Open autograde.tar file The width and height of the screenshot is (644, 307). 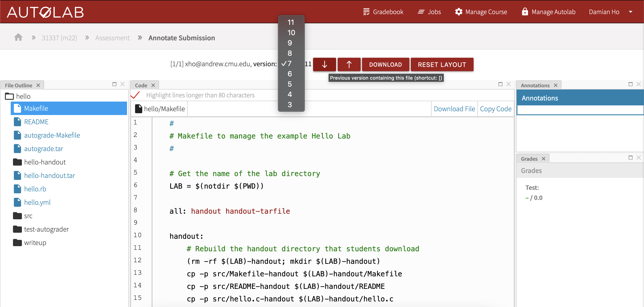[44, 149]
